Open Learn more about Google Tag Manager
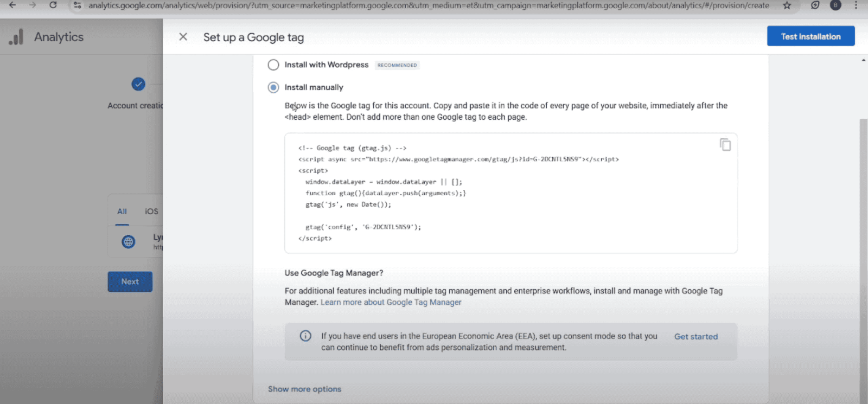 (x=391, y=303)
